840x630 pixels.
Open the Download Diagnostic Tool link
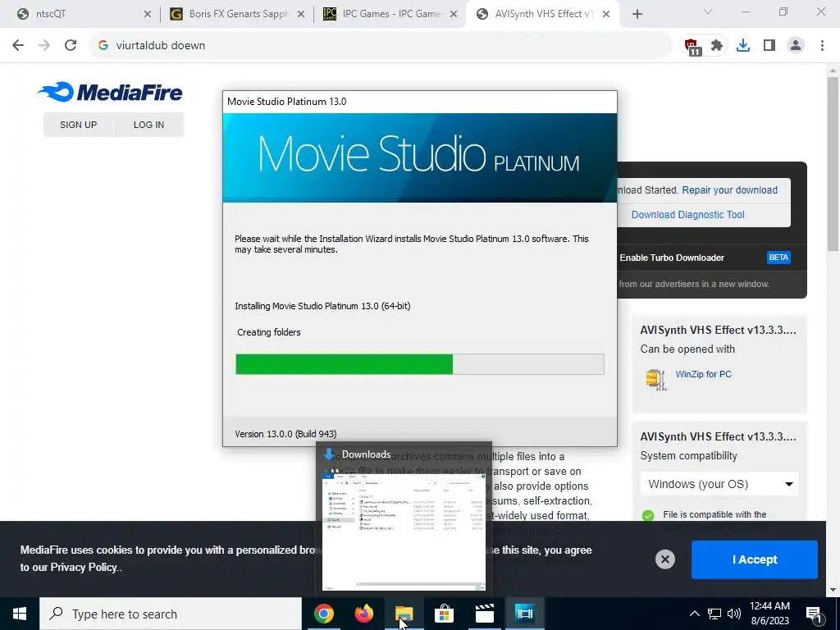[x=688, y=215]
